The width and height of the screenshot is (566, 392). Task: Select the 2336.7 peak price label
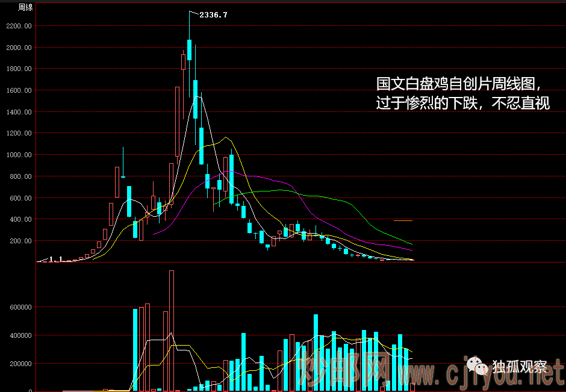pyautogui.click(x=213, y=14)
